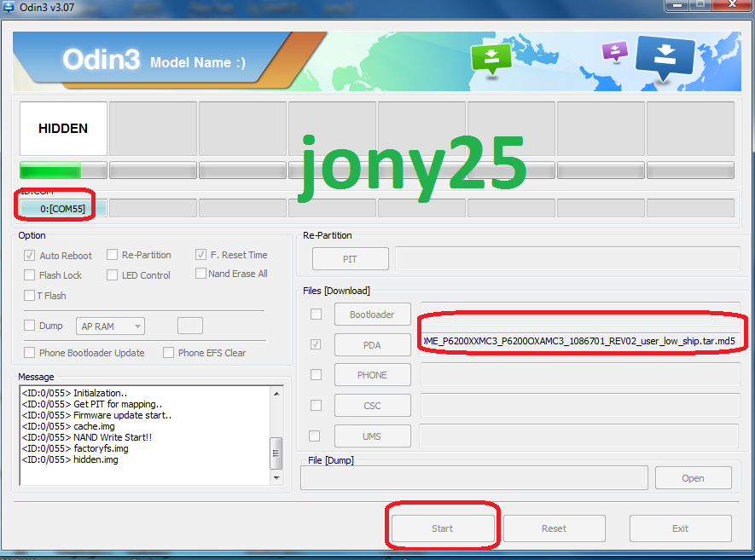Click the Odin3 title bar application icon

tap(9, 7)
